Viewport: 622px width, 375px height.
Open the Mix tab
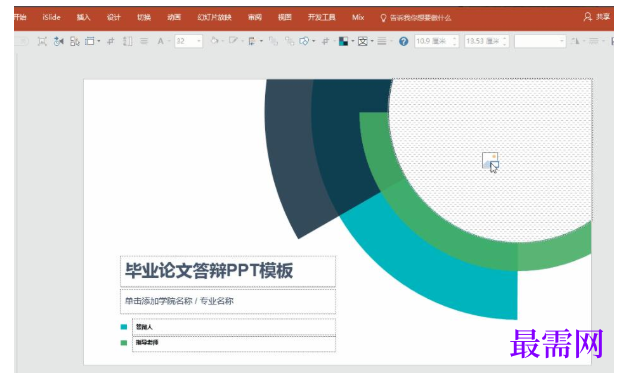point(358,17)
